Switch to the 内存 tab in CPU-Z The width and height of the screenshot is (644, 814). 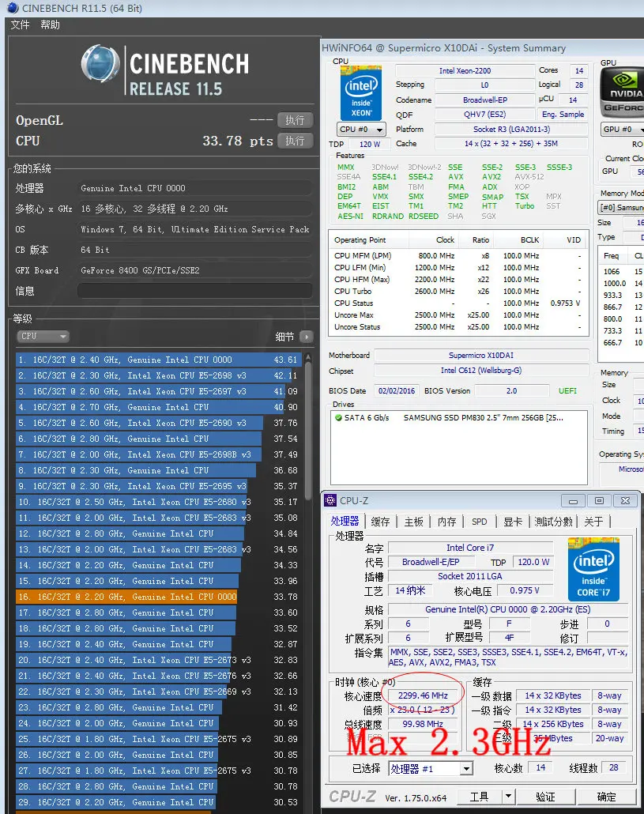click(446, 522)
